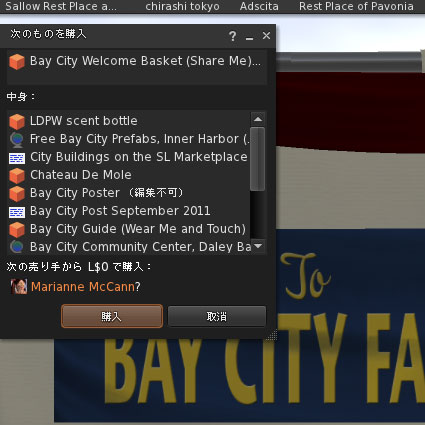Close the purchase dialog

(266, 35)
